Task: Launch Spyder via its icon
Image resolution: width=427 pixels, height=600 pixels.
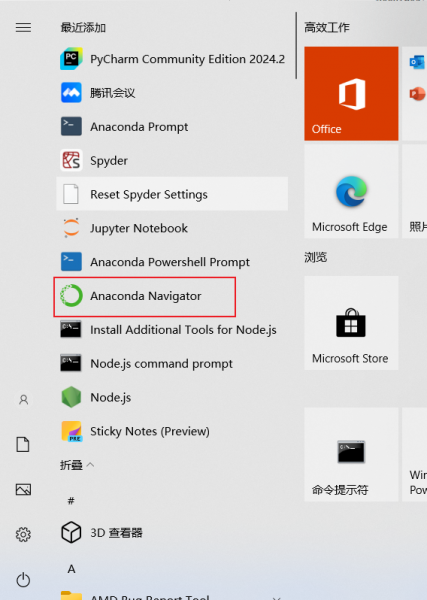Action: (x=71, y=160)
